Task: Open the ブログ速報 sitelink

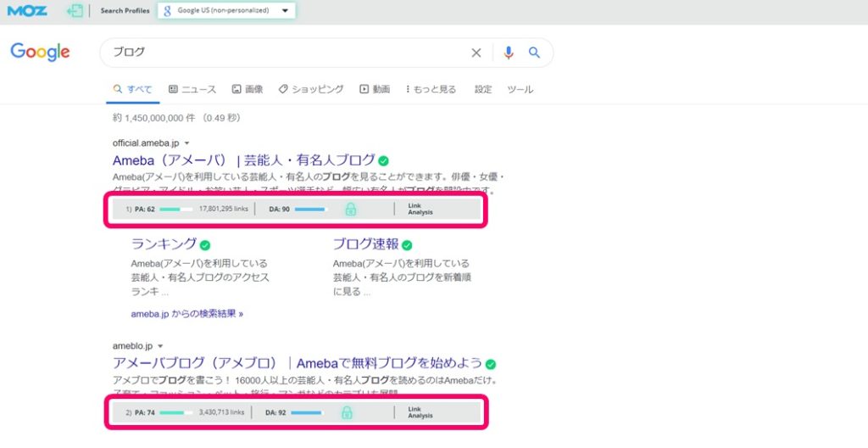Action: [366, 244]
